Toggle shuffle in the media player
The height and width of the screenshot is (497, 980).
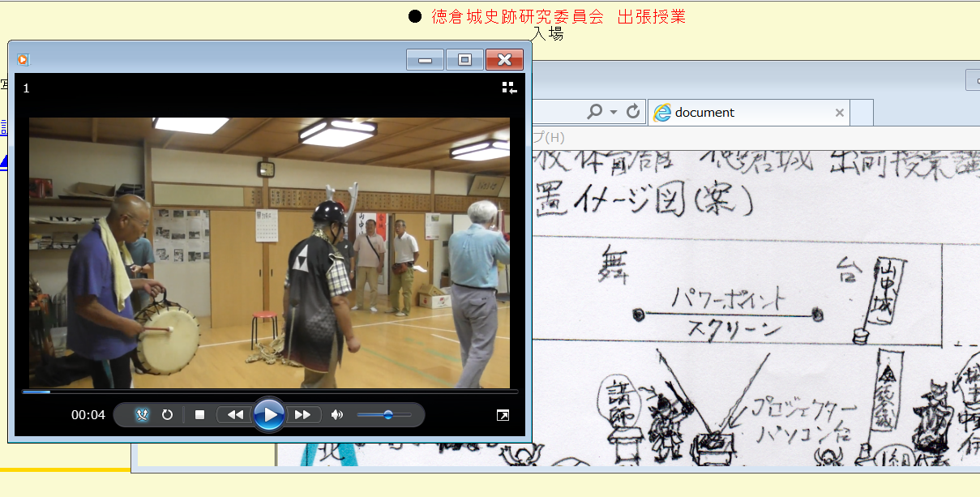click(x=142, y=414)
